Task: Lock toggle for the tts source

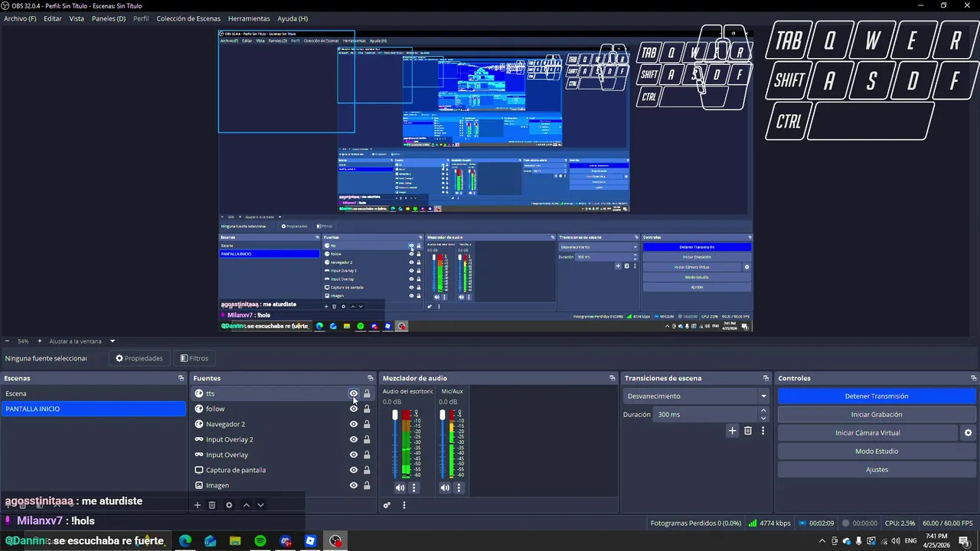Action: point(367,393)
